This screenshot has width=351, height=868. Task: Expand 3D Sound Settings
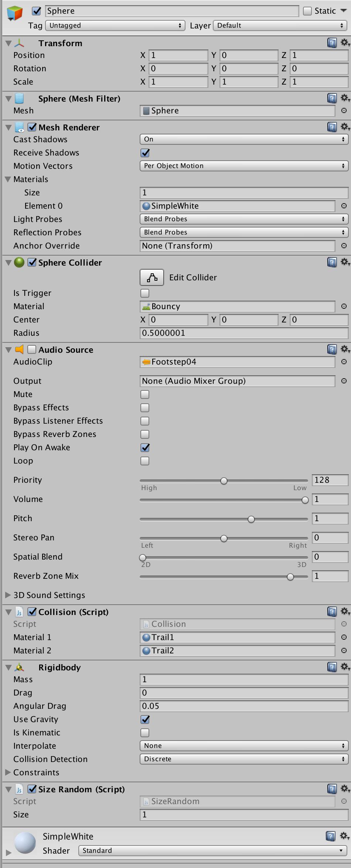tap(8, 595)
